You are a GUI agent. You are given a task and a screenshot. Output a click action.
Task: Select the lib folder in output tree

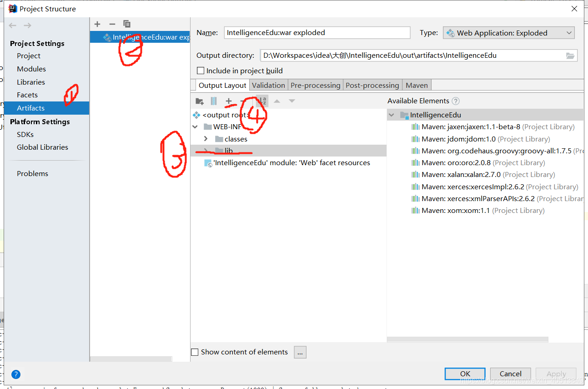tap(288, 151)
